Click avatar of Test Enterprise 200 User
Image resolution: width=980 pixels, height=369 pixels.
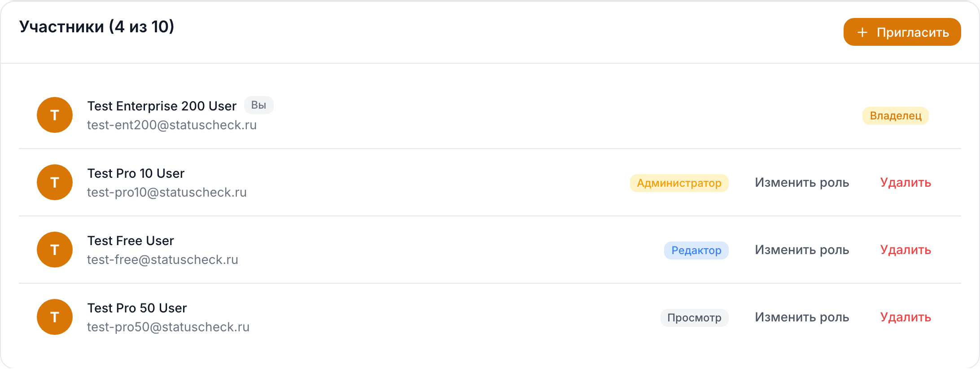point(55,115)
